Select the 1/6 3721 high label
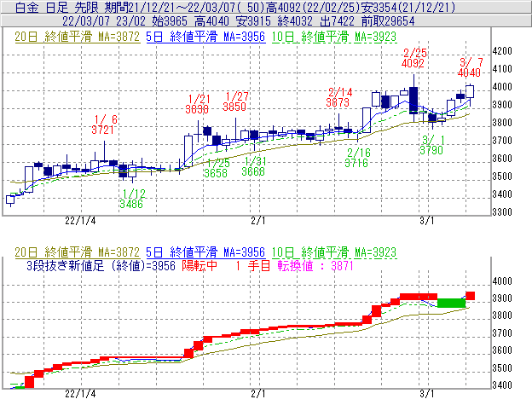The width and height of the screenshot is (532, 405). (x=104, y=124)
